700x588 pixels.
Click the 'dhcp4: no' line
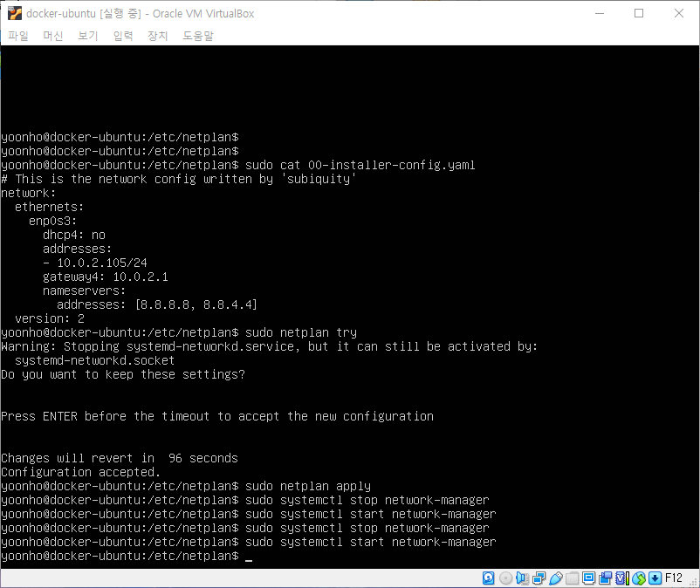[x=74, y=235]
